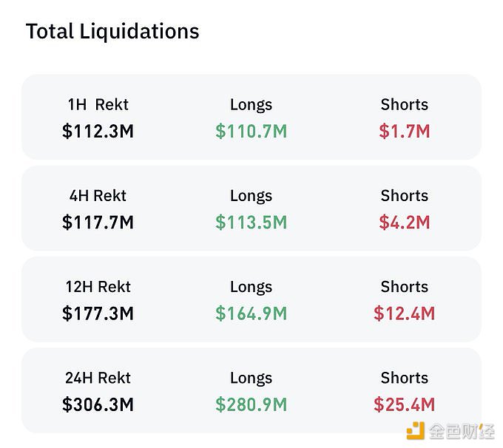
Task: Click the $306.3M 24H total value
Action: 98,404
